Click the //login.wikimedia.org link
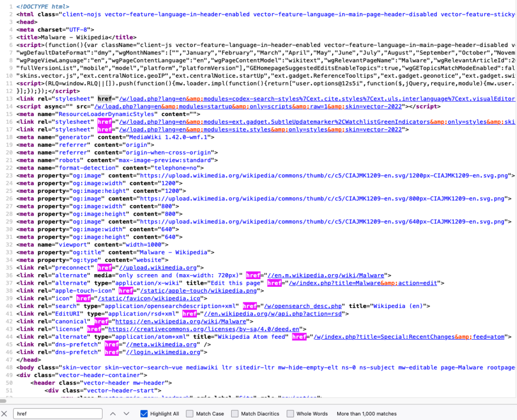The image size is (517, 420). 163,352
